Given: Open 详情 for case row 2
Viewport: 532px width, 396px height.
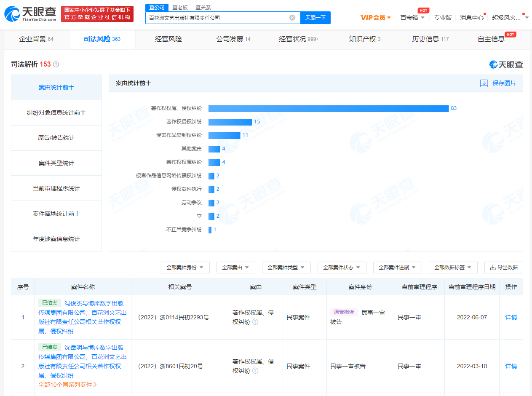Looking at the screenshot, I should pos(511,366).
